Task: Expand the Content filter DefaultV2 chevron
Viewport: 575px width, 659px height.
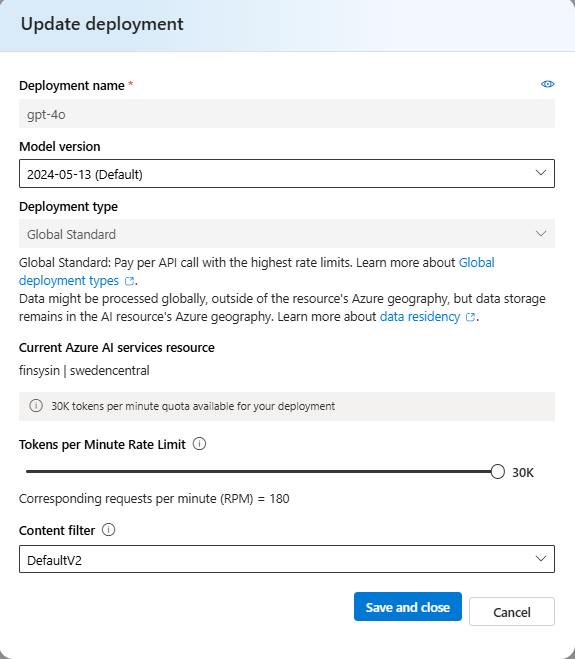Action: click(x=541, y=559)
